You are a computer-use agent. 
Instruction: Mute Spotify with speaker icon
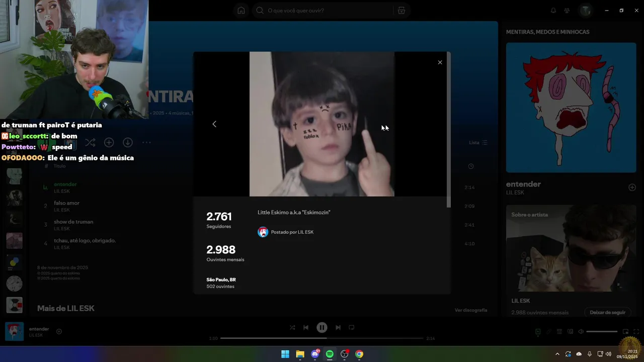tap(581, 332)
